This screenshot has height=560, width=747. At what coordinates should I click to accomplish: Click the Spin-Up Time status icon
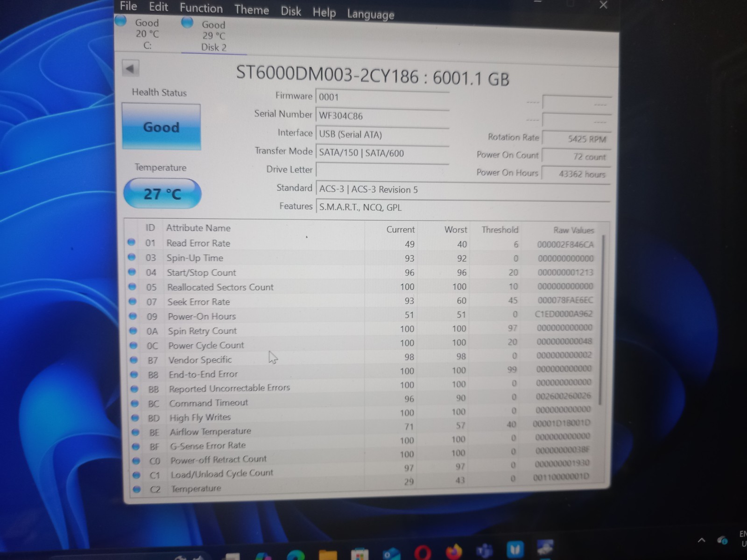[x=132, y=257]
